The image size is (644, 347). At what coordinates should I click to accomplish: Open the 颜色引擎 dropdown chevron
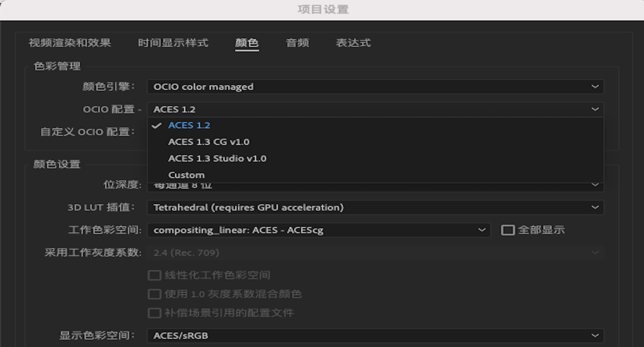(595, 87)
